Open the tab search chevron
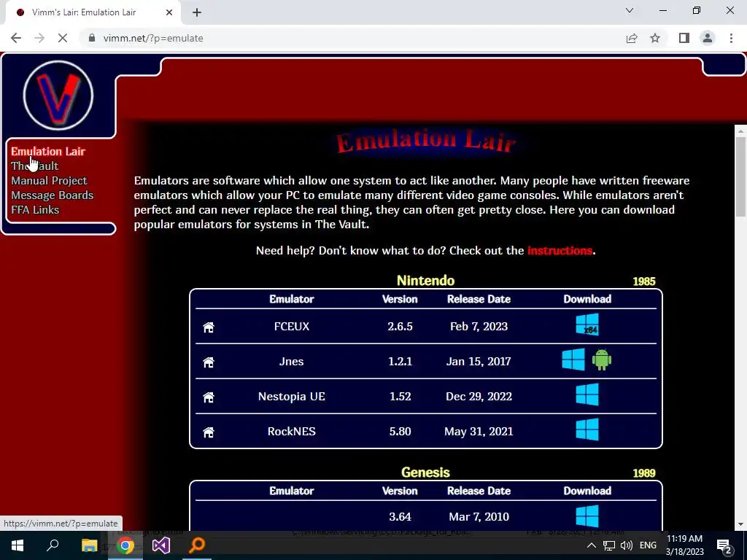This screenshot has width=747, height=560. 630,10
